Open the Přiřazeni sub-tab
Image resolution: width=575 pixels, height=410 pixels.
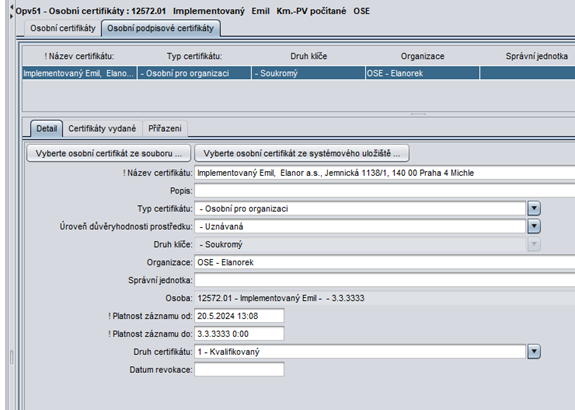[165, 129]
